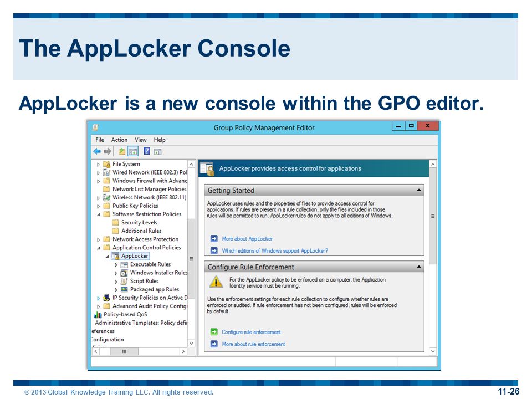The height and width of the screenshot is (399, 532).
Task: Open the More about AppLocker link
Action: coord(247,239)
